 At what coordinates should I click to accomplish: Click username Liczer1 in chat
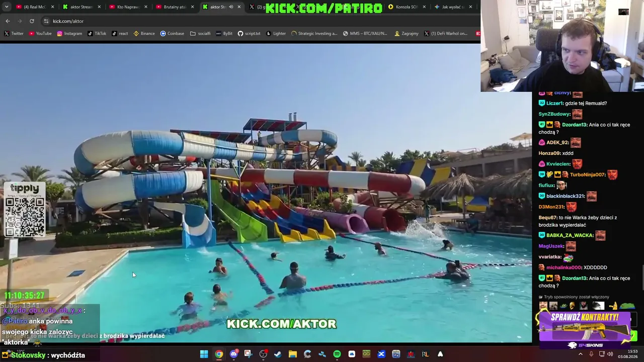click(x=554, y=103)
